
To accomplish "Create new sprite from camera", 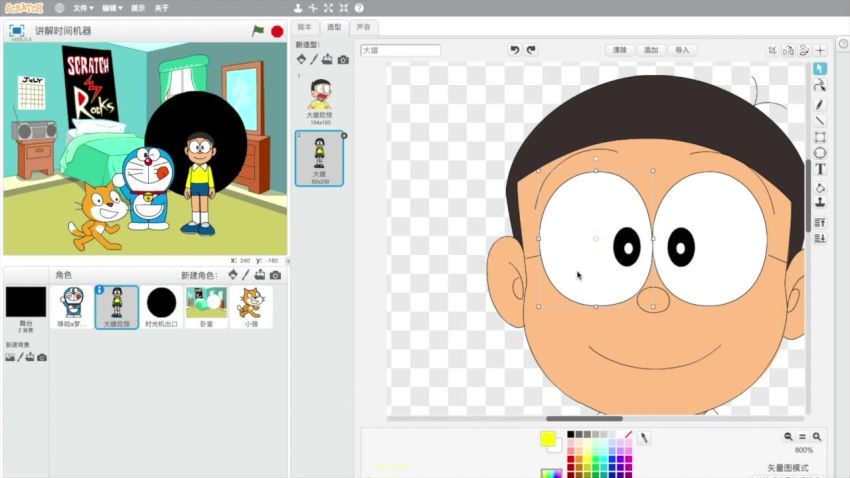I will click(275, 275).
